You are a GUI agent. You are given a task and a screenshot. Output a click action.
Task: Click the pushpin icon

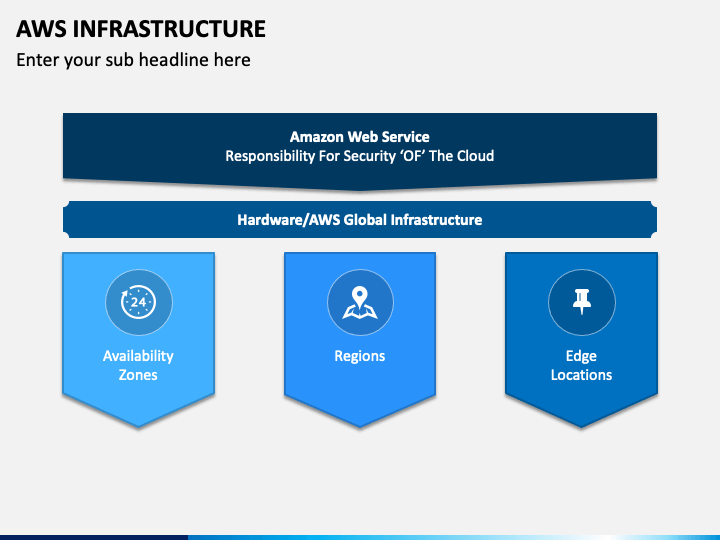[582, 302]
